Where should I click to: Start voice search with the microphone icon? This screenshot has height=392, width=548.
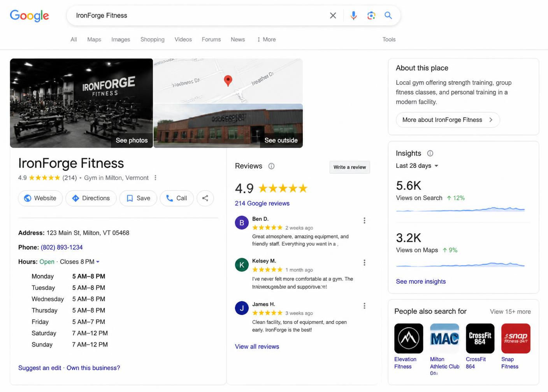[x=353, y=16]
